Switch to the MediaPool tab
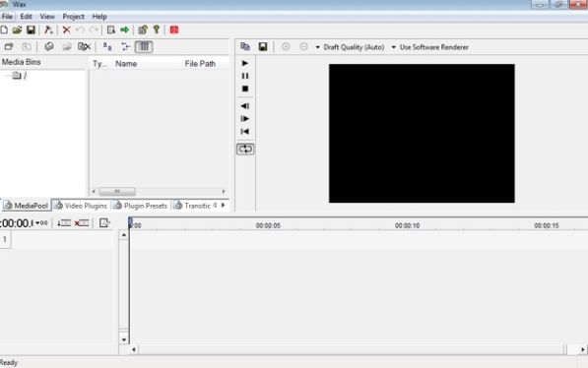Screen dimensions: 588x368 pos(26,206)
